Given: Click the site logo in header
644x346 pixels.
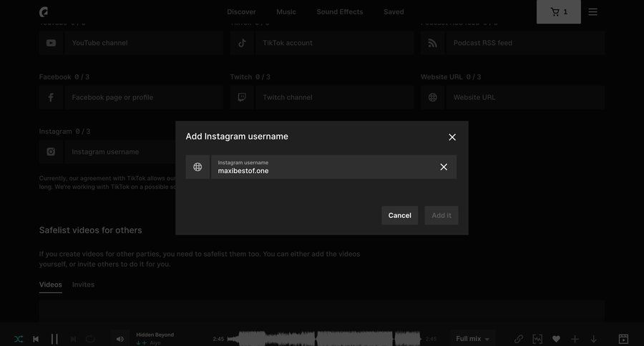Looking at the screenshot, I should click(44, 12).
